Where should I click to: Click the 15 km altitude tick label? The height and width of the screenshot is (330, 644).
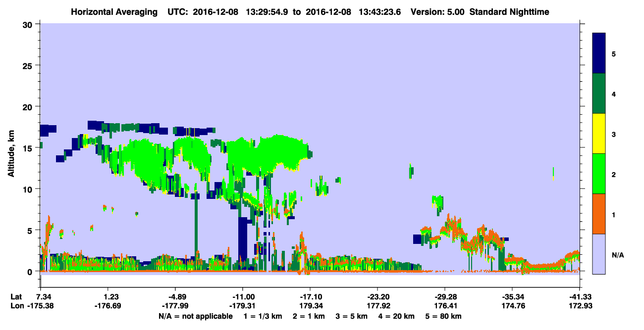click(28, 148)
